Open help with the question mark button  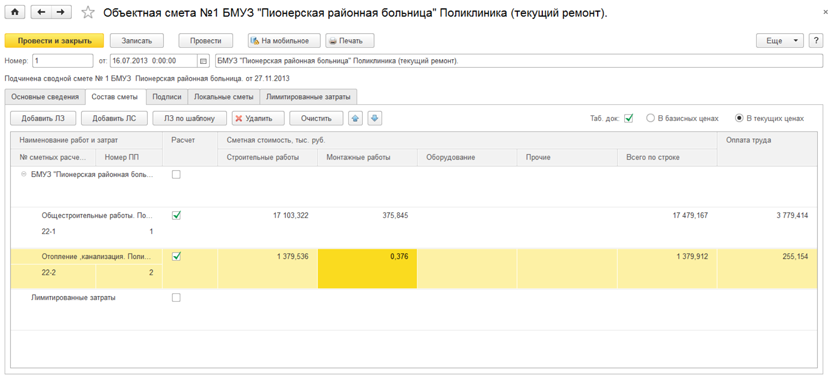tap(816, 41)
